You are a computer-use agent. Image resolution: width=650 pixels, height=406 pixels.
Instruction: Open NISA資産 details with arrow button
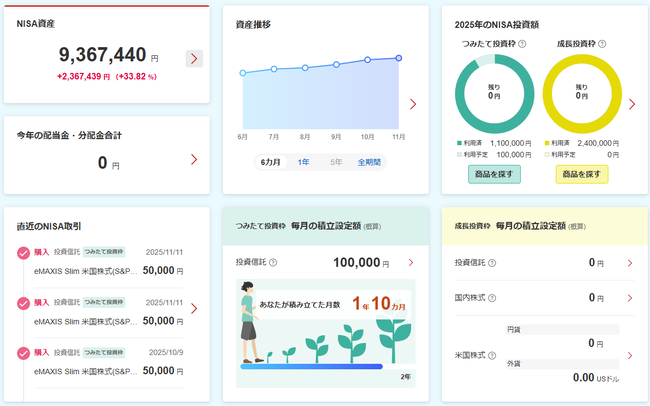click(194, 58)
